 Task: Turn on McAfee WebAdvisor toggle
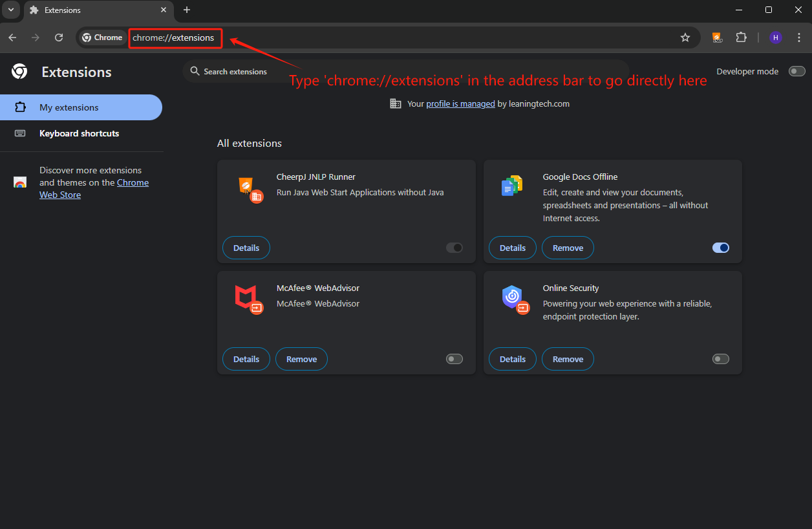pyautogui.click(x=454, y=359)
